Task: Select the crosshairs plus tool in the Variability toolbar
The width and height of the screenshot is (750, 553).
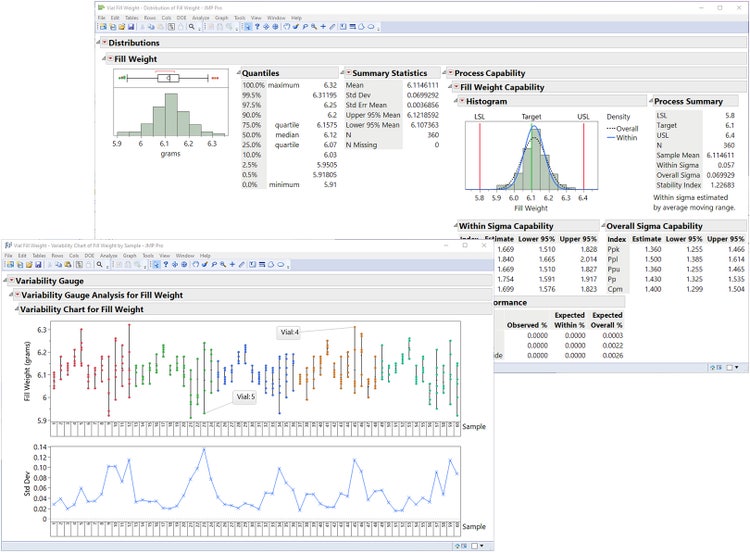Action: 232,265
